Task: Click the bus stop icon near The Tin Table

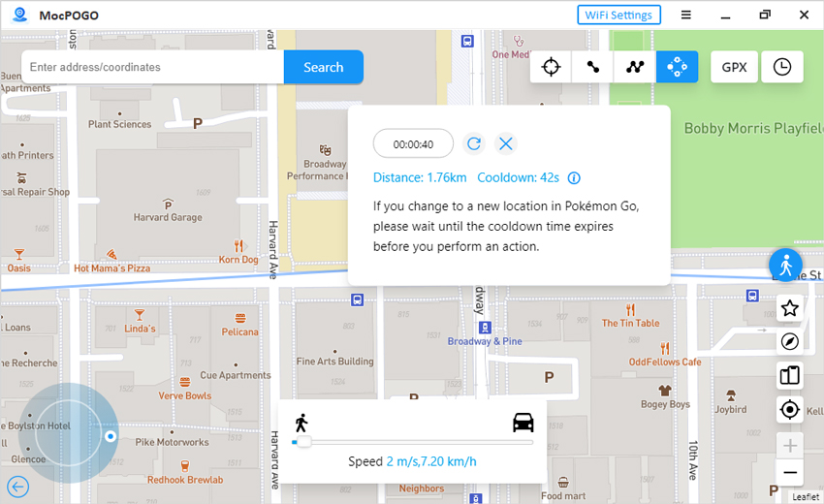Action: point(752,296)
